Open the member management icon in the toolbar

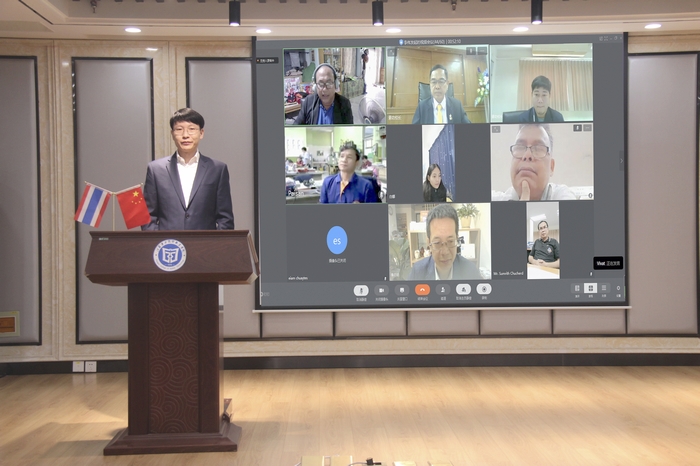pos(443,289)
